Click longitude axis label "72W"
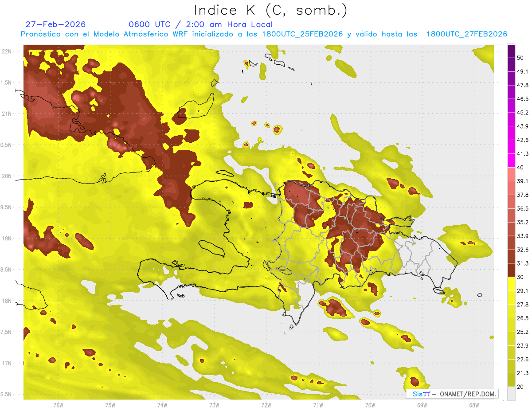 266,405
